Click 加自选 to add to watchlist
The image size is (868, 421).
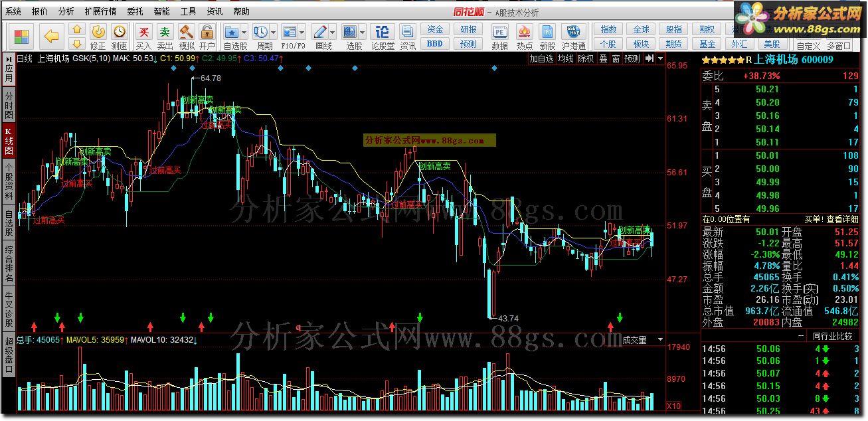tap(541, 58)
